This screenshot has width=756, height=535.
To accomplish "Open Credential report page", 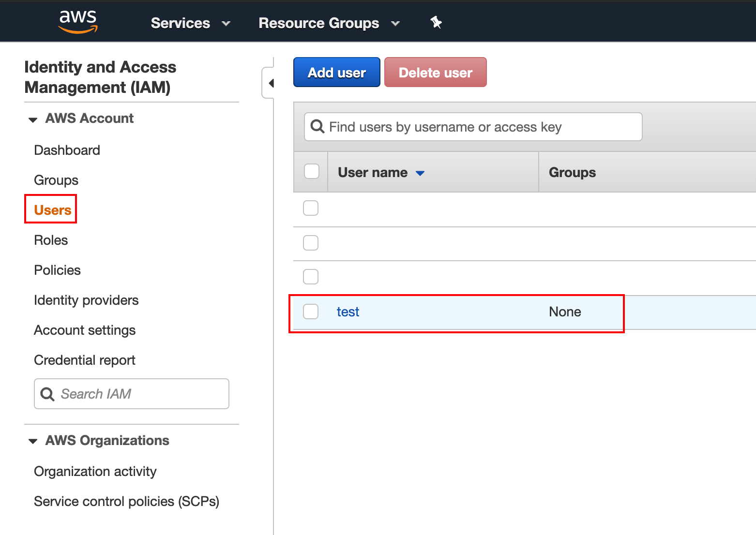I will pos(85,360).
